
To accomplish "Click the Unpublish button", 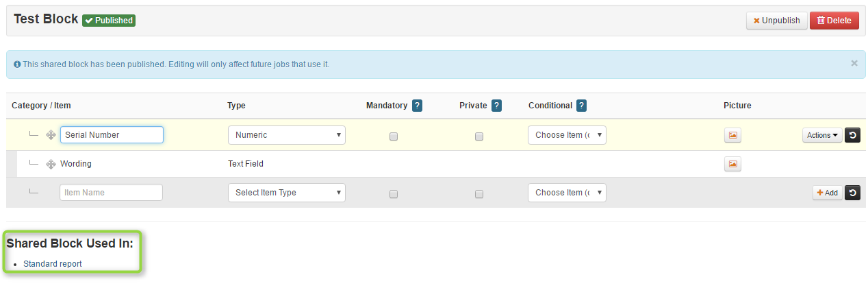I will click(777, 21).
